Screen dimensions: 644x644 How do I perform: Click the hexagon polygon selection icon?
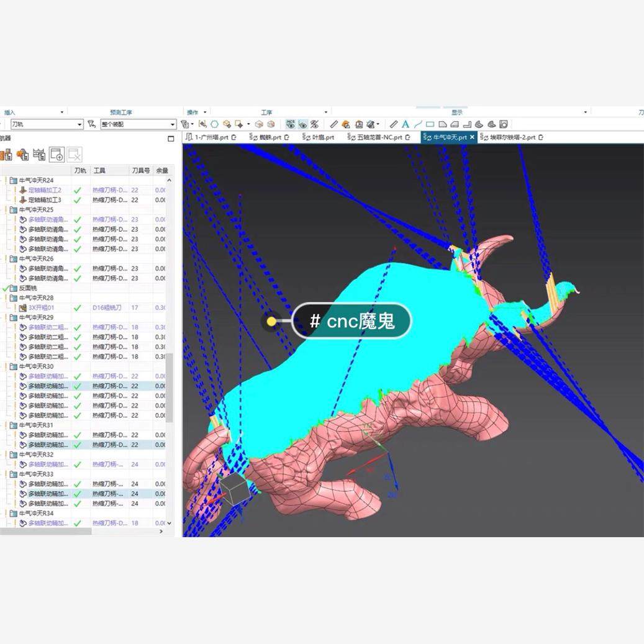click(214, 124)
